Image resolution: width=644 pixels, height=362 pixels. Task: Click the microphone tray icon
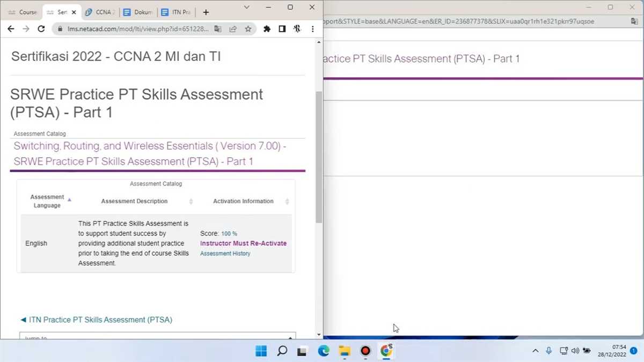pyautogui.click(x=549, y=351)
